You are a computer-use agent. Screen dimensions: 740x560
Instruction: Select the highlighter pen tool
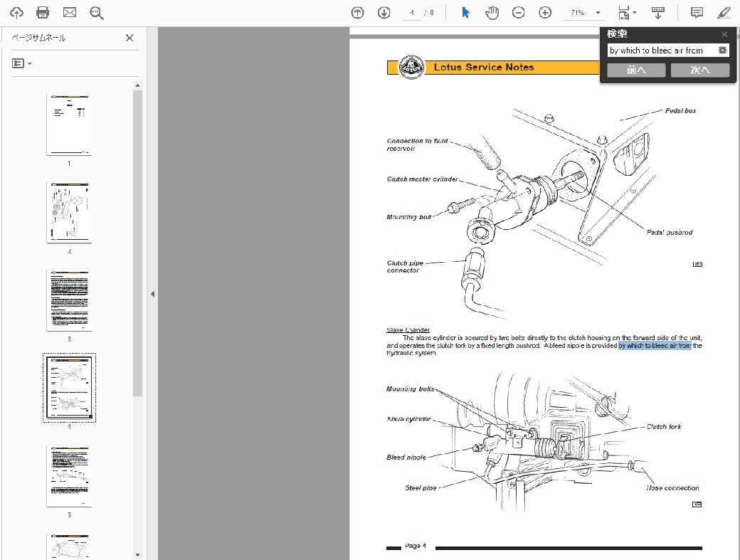(724, 13)
